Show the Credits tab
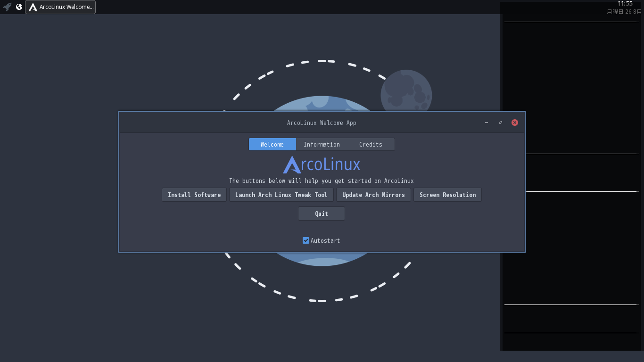The image size is (644, 362). pos(371,144)
